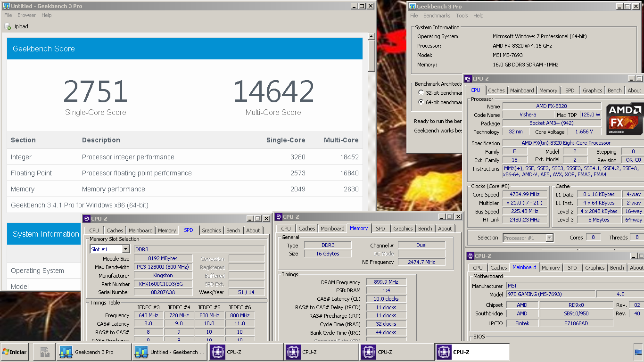Switch to Caches tab in CPU-Z SPD window
Image resolution: width=644 pixels, height=362 pixels.
(115, 230)
